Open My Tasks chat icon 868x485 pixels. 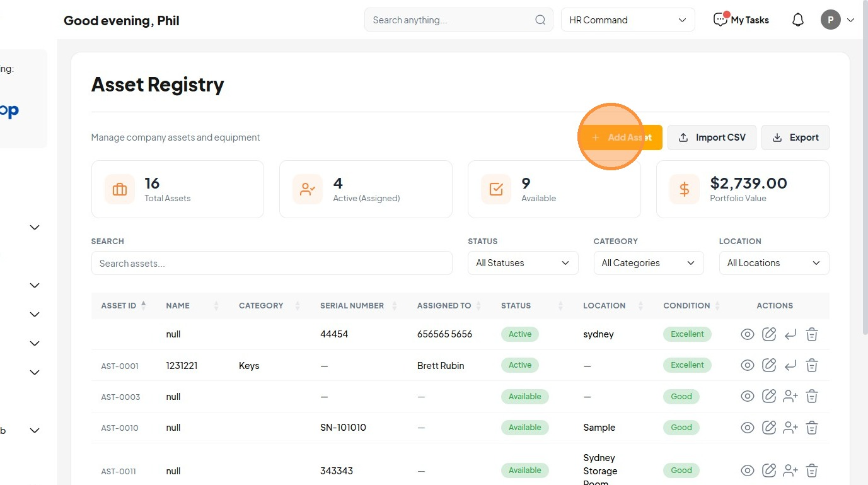720,20
